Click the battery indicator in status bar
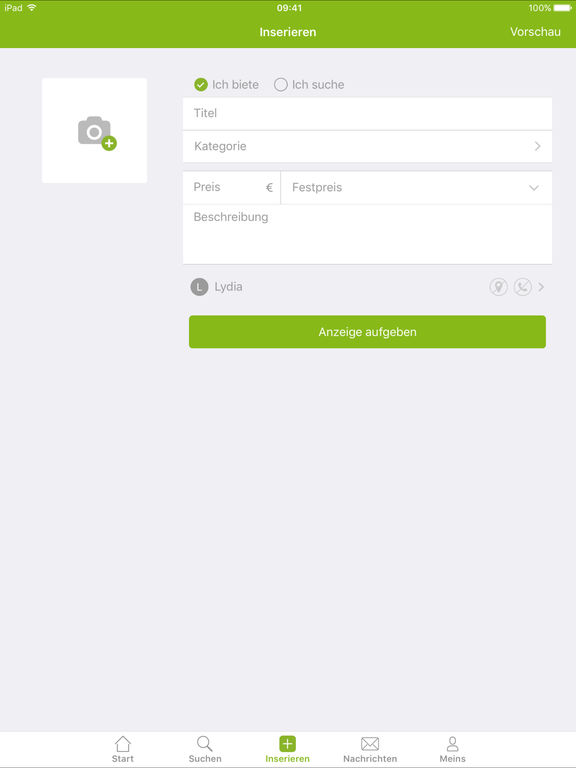Screen dimensions: 576x768 [x=562, y=8]
